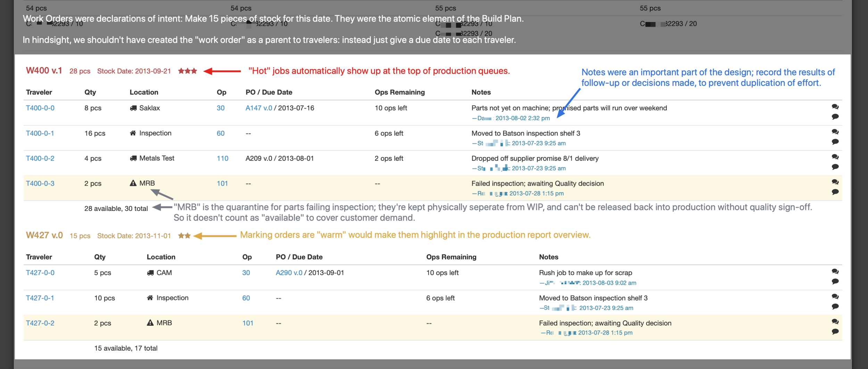This screenshot has height=369, width=868.
Task: Click the Ops Remaining header in W400 table
Action: tap(400, 92)
